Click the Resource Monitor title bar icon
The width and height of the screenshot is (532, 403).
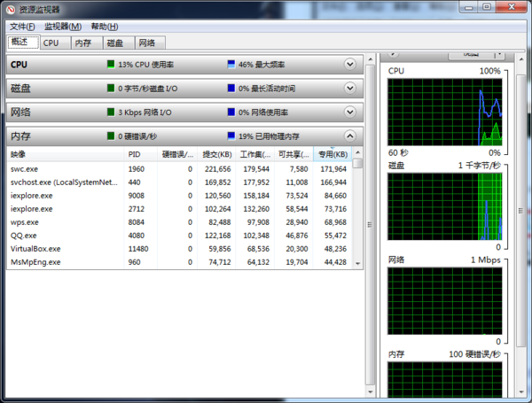click(x=11, y=10)
